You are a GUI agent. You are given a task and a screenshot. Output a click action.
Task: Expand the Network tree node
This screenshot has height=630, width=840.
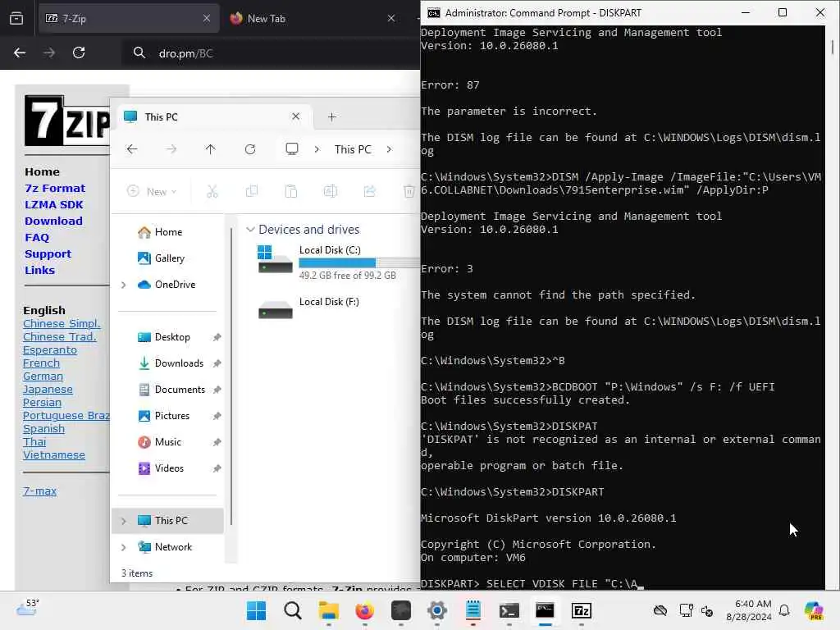pos(124,547)
